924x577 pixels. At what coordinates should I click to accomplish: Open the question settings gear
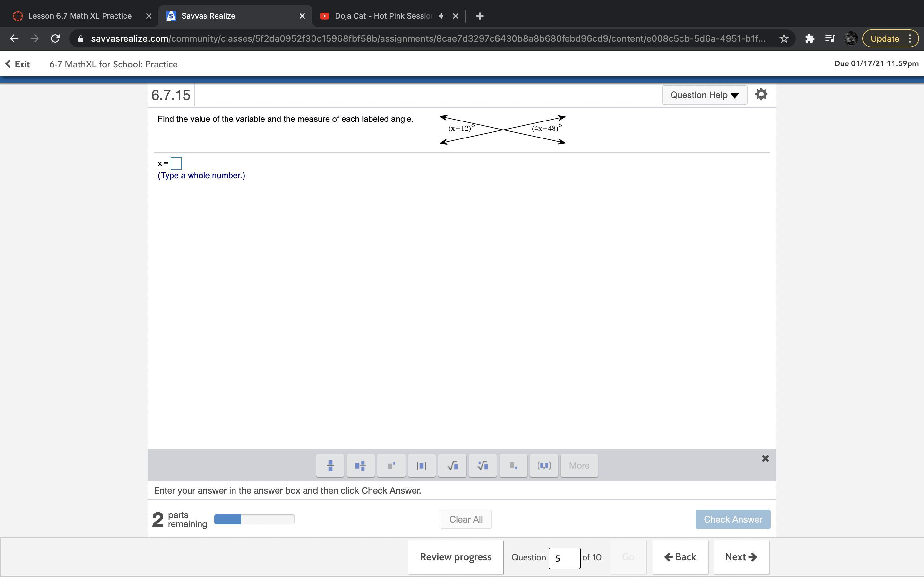click(761, 94)
